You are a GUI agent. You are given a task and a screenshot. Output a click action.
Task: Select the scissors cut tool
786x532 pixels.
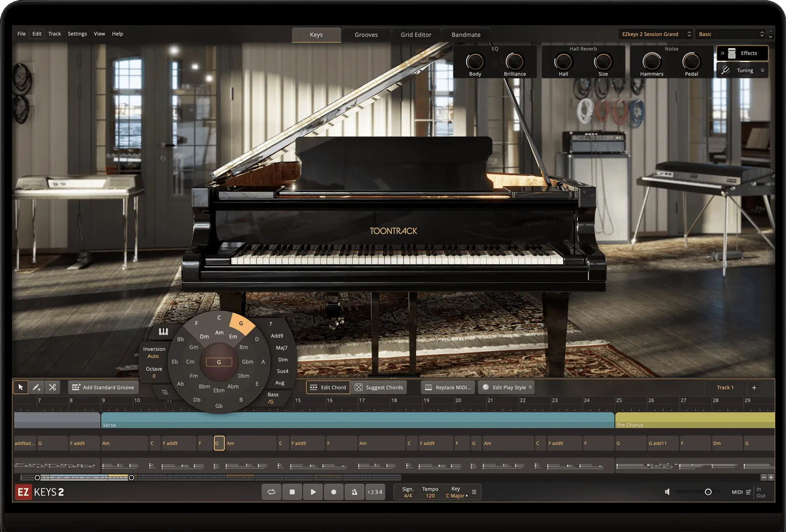pyautogui.click(x=52, y=387)
